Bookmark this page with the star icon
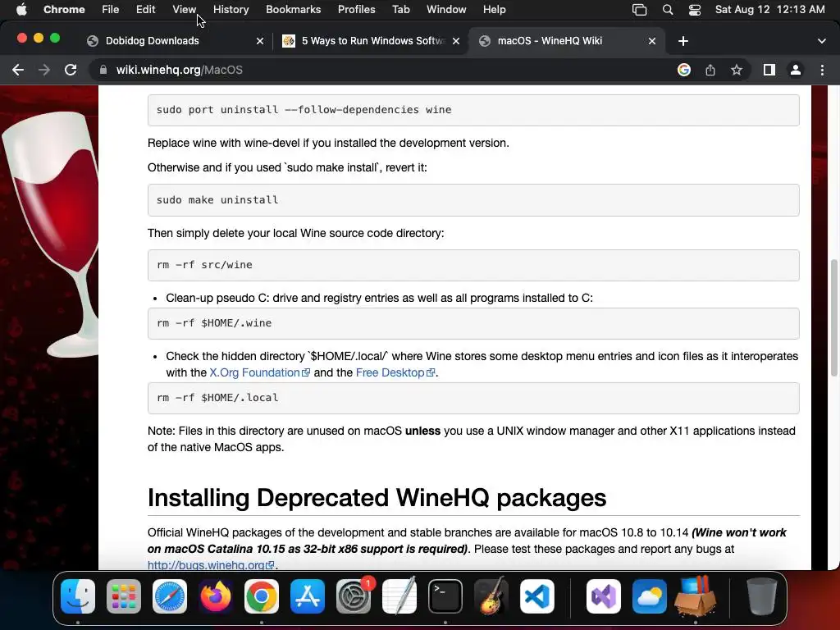840x630 pixels. click(737, 70)
